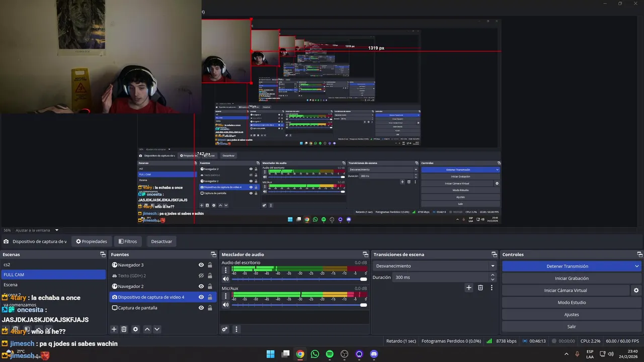Open advanced audio properties gear
644x362 pixels.
click(x=225, y=329)
